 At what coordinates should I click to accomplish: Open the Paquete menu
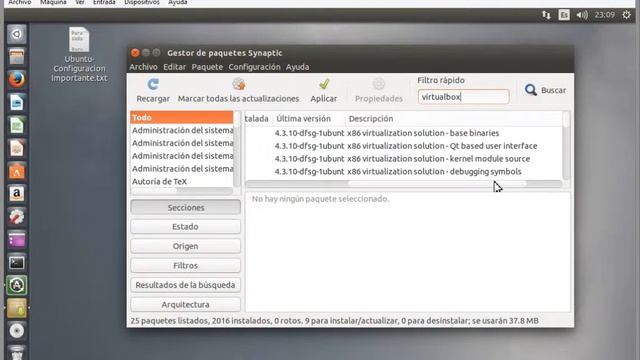207,67
